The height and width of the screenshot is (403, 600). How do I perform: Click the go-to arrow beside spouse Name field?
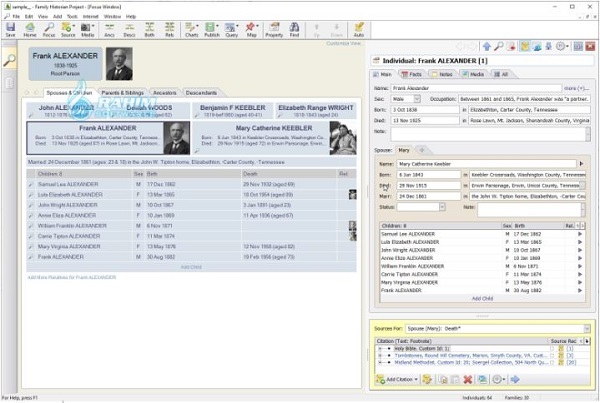[581, 164]
